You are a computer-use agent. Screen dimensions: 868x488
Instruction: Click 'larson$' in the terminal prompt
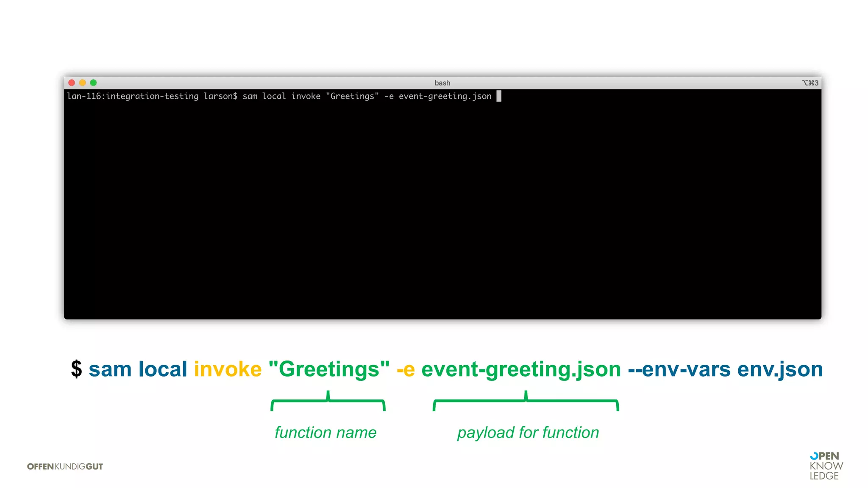220,96
